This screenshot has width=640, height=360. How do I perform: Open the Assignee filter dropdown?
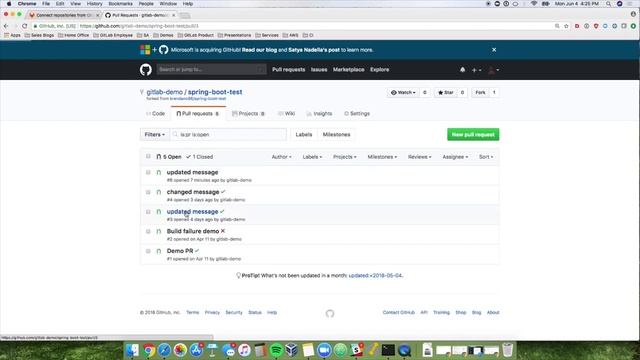coord(455,157)
